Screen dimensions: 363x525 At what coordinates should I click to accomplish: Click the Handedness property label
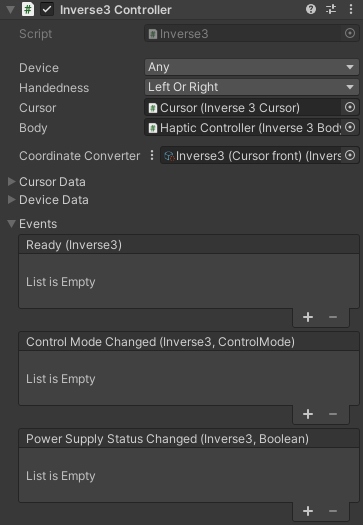[54, 88]
